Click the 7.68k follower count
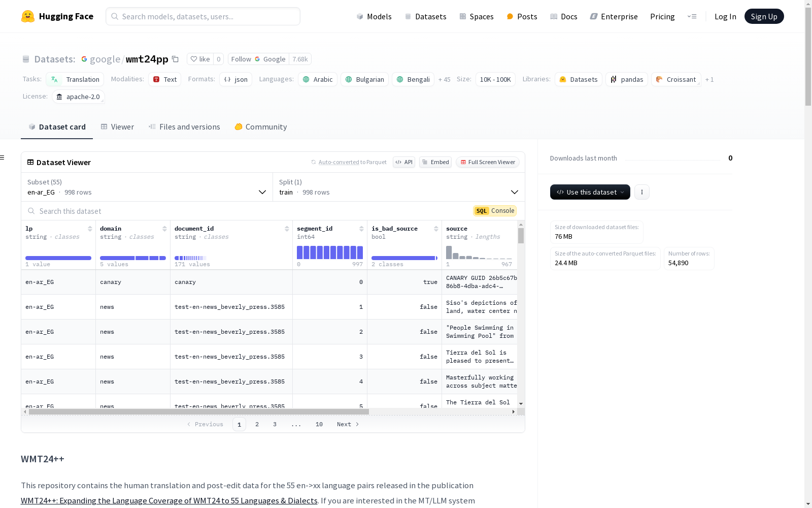The width and height of the screenshot is (812, 508). [300, 59]
